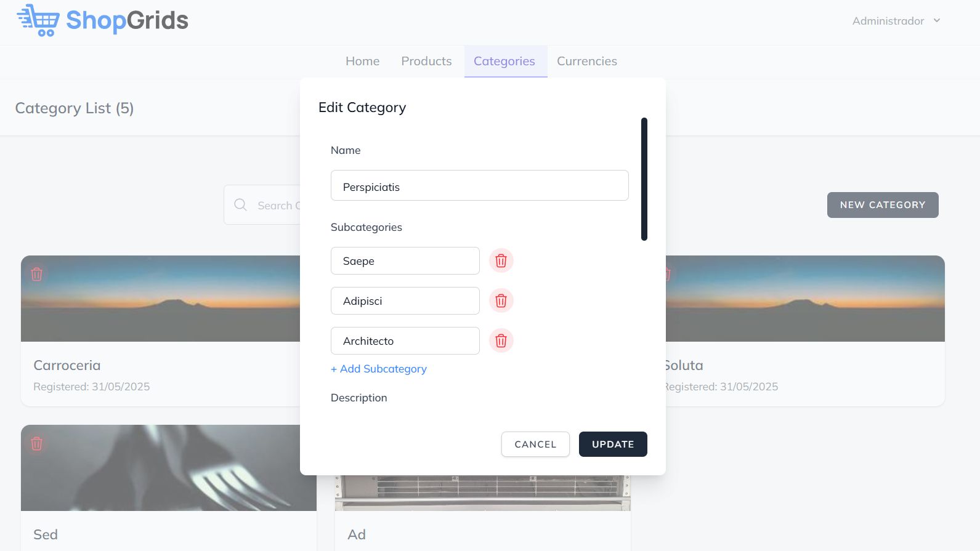Click the Update button
The height and width of the screenshot is (551, 980).
613,444
